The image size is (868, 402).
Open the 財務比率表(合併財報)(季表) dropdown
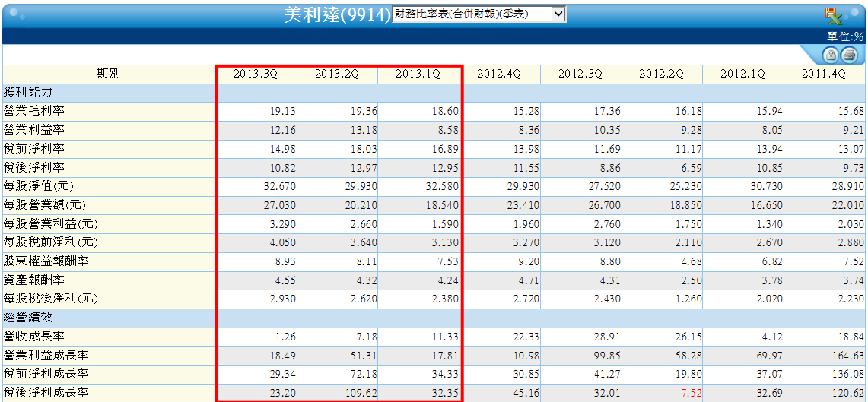pyautogui.click(x=479, y=15)
